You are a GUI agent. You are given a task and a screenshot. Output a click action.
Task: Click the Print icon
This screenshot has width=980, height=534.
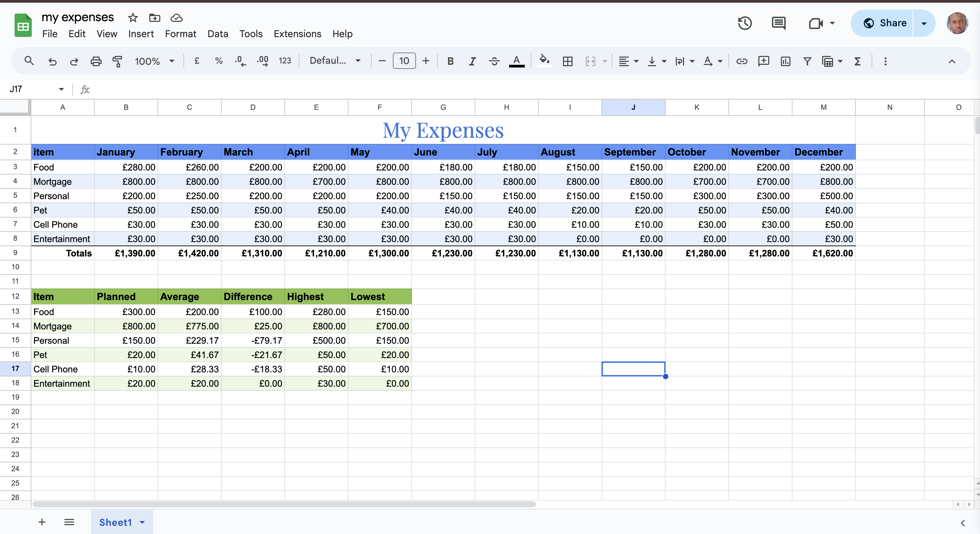click(96, 61)
